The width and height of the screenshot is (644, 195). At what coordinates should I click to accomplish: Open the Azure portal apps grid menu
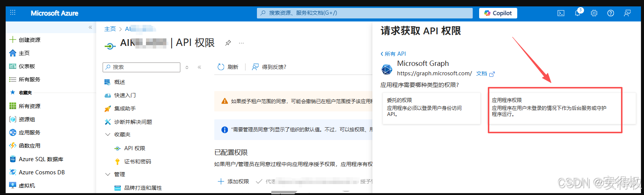pyautogui.click(x=13, y=13)
